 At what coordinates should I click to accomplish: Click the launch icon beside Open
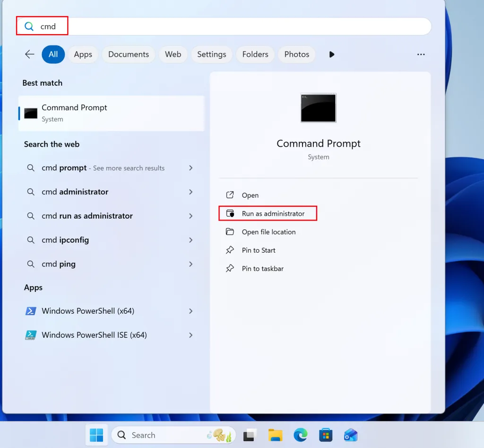[x=230, y=195]
